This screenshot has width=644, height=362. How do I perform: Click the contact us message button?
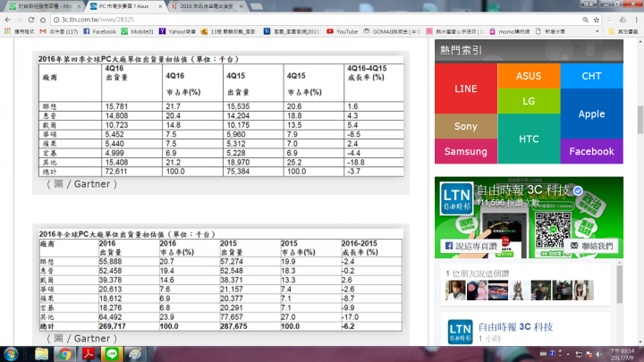pyautogui.click(x=591, y=246)
